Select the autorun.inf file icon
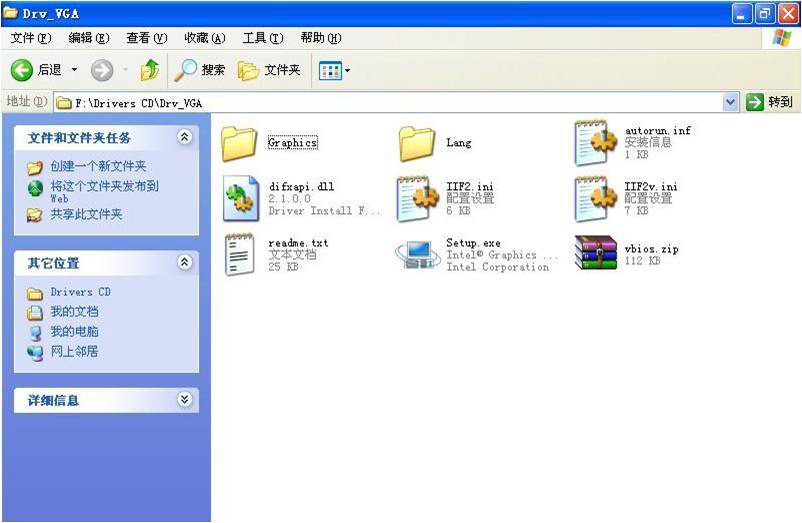The image size is (802, 523). [596, 142]
